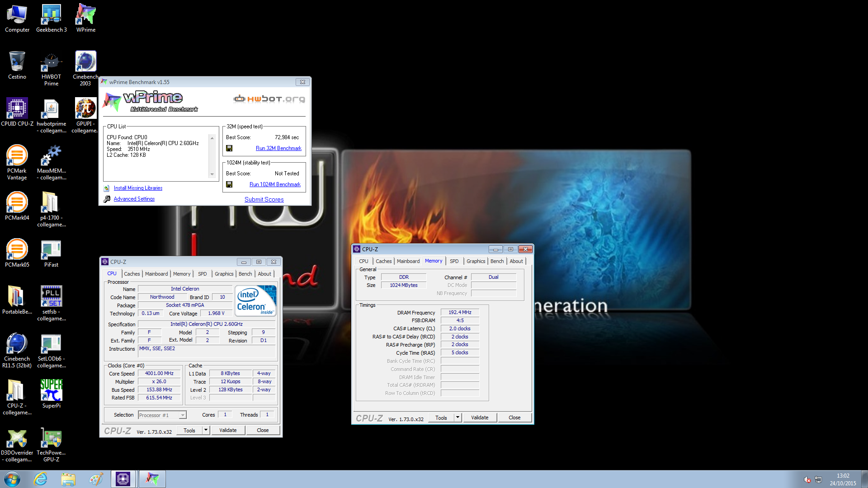
Task: Select Cinebench R11.5 (32bit) icon
Action: click(17, 351)
